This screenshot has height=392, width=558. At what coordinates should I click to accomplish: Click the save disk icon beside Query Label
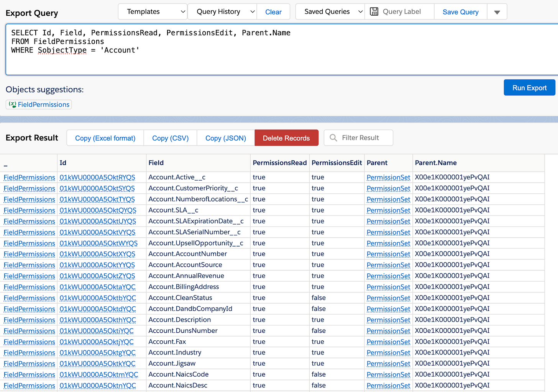pos(374,11)
